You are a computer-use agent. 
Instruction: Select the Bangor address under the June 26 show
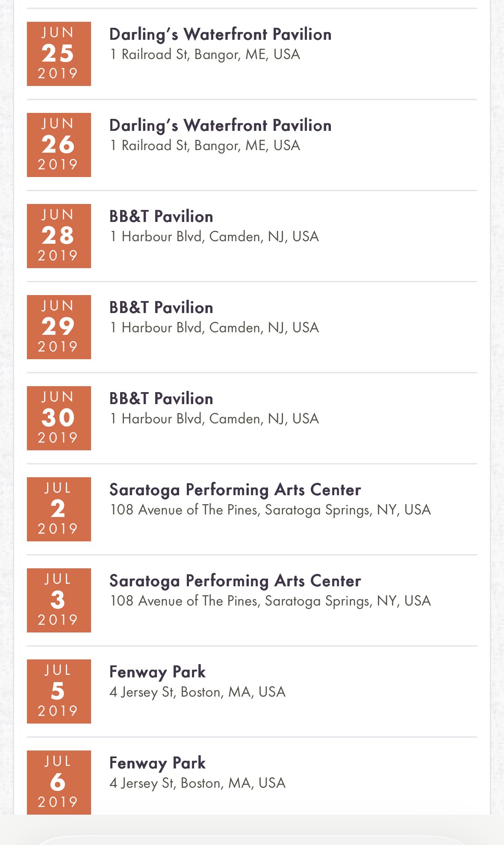click(x=205, y=146)
